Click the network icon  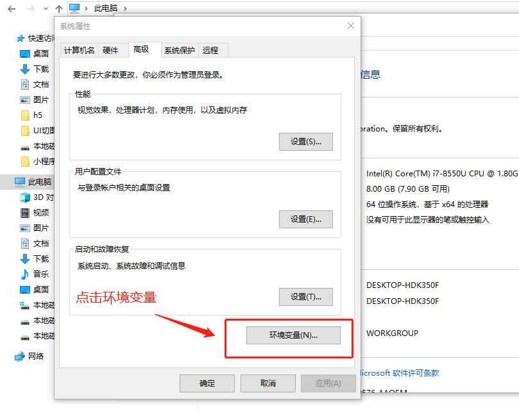[19, 356]
